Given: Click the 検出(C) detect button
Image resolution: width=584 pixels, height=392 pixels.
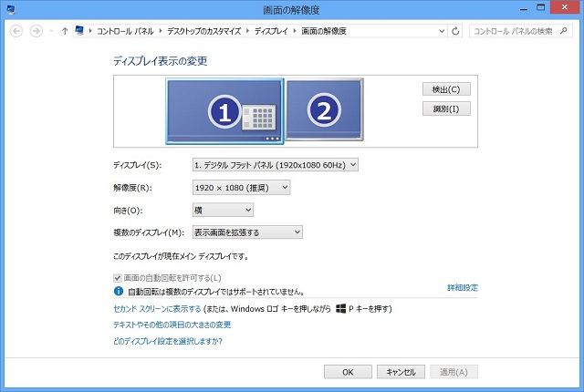Looking at the screenshot, I should tap(446, 89).
